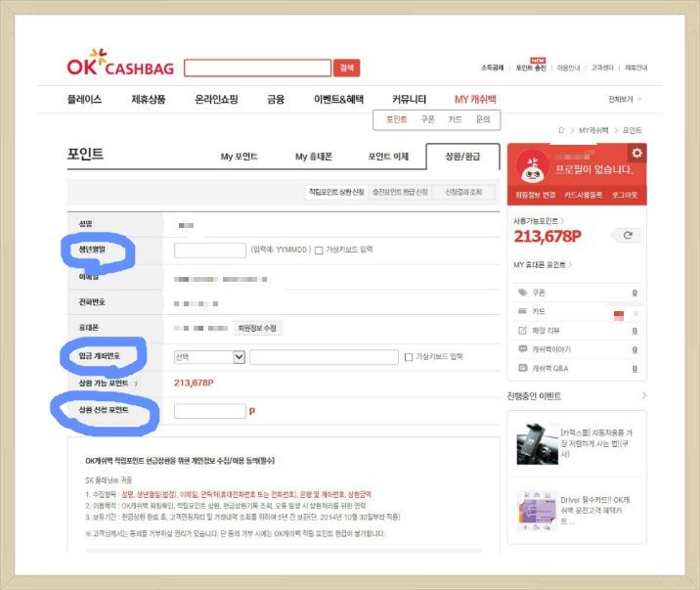Select 충전포인트 환급신청 sub-tab
Viewport: 700px width, 590px height.
[400, 192]
